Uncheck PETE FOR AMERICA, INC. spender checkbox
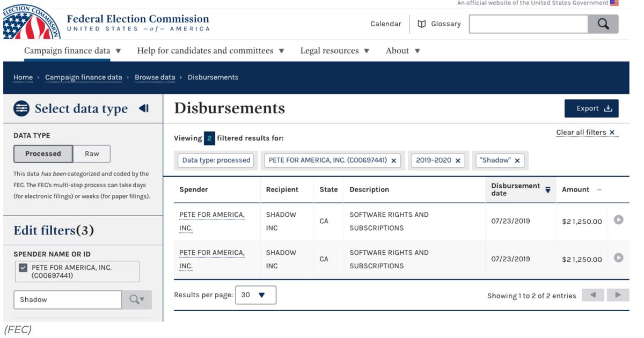 click(23, 268)
